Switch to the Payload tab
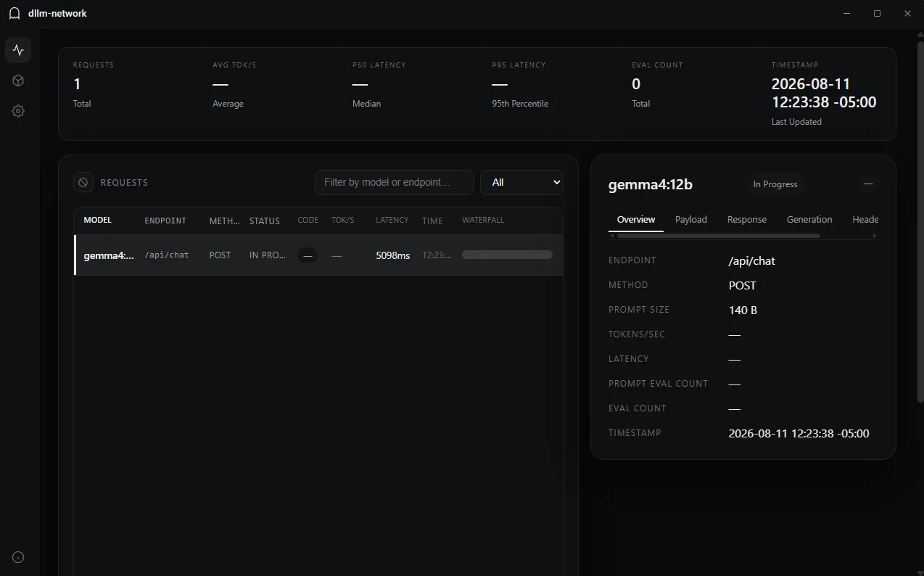This screenshot has height=576, width=924. tap(691, 219)
